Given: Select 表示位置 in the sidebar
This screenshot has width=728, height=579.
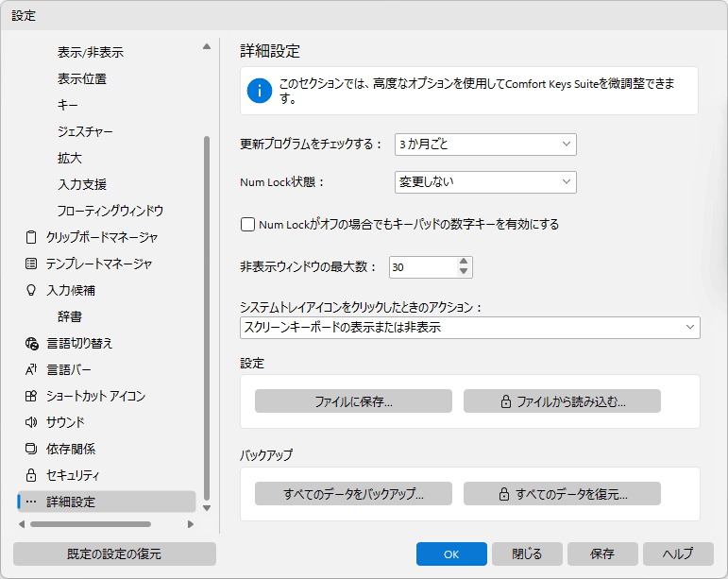Looking at the screenshot, I should click(x=82, y=79).
